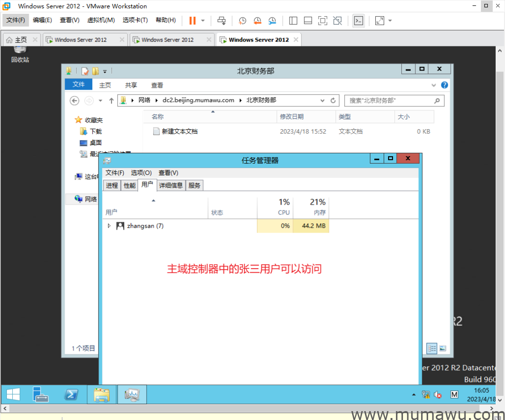Open Explorer 文件 ribbon tab

point(78,84)
